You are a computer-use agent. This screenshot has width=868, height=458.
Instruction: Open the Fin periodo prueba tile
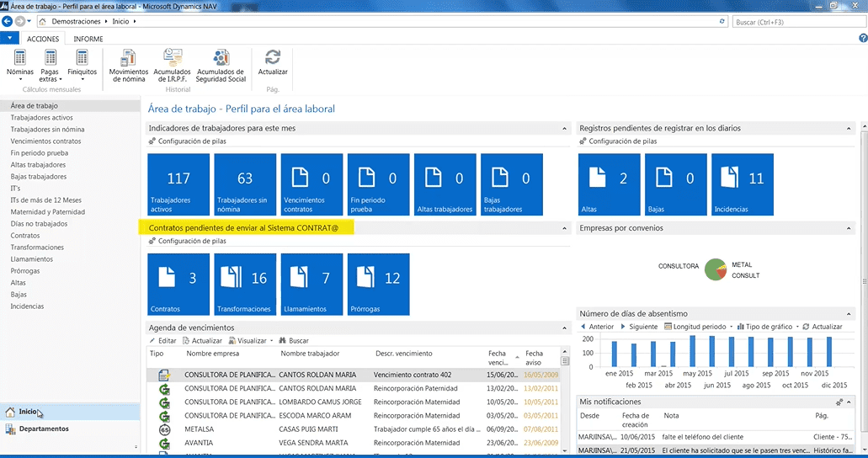tap(378, 184)
